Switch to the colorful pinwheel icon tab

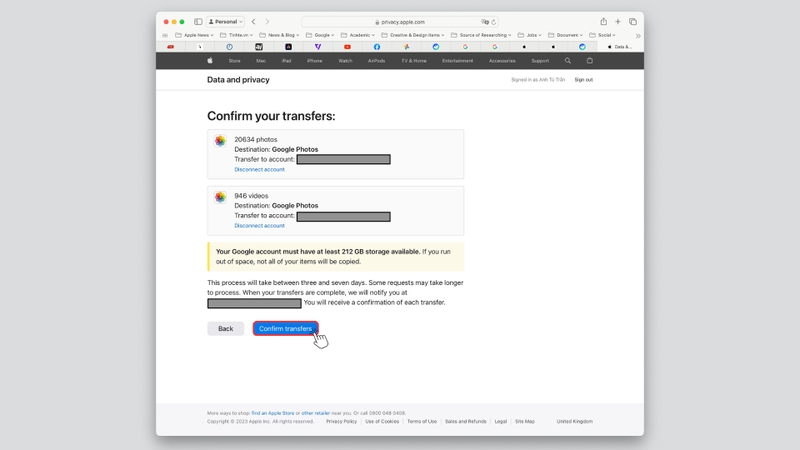click(x=406, y=47)
